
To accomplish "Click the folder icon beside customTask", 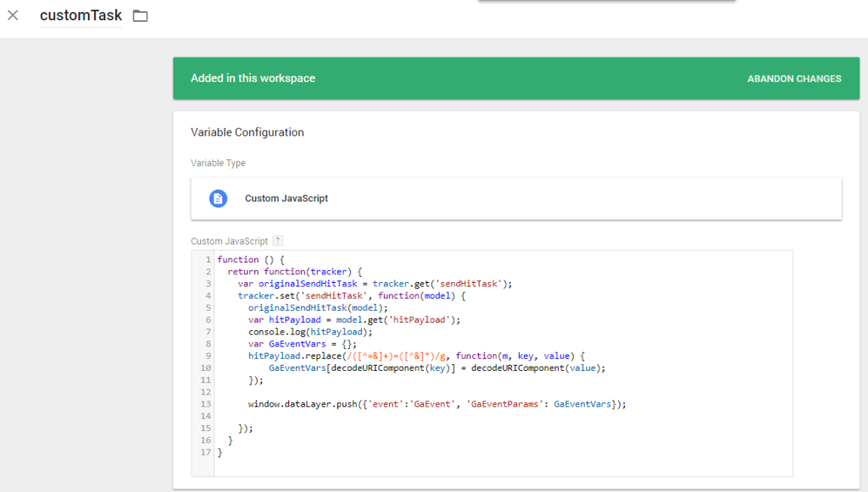I will [140, 16].
